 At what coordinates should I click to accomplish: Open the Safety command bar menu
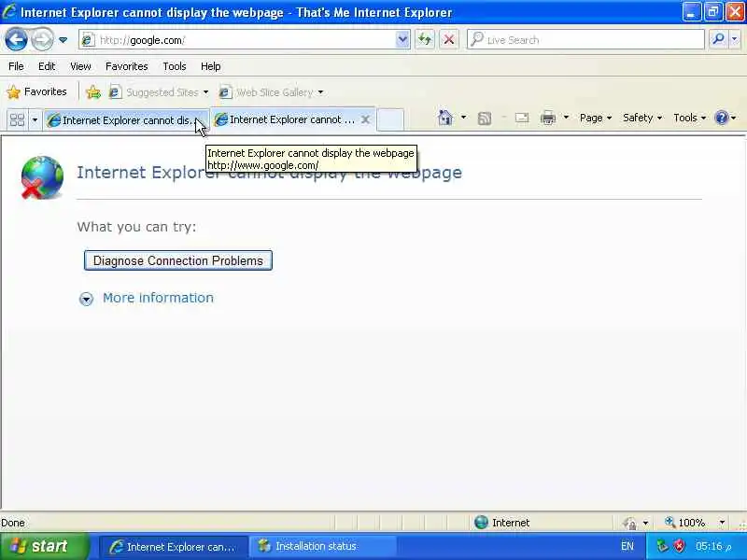pos(642,118)
